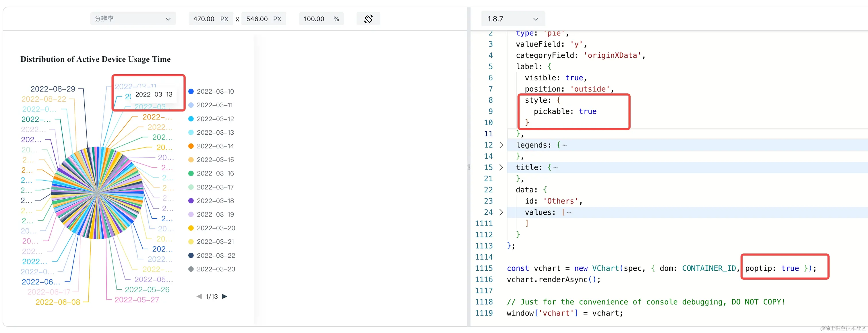Click the 546.00 height input field
This screenshot has width=868, height=333.
tap(257, 19)
